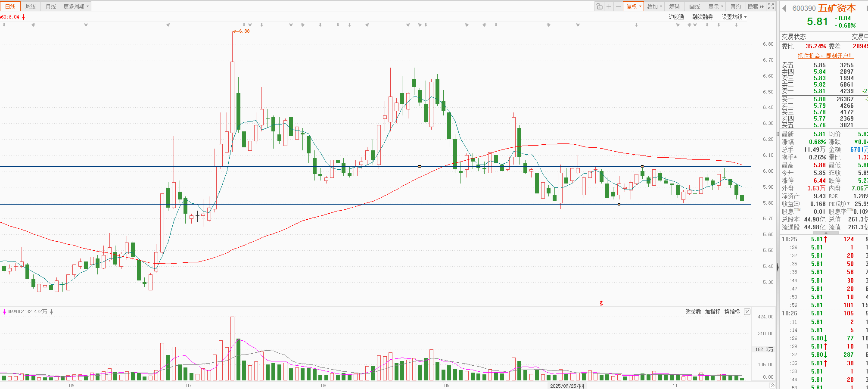Screen dimensions: 868x389
Task: Click the 10:25 tick trade row
Action: click(x=824, y=239)
